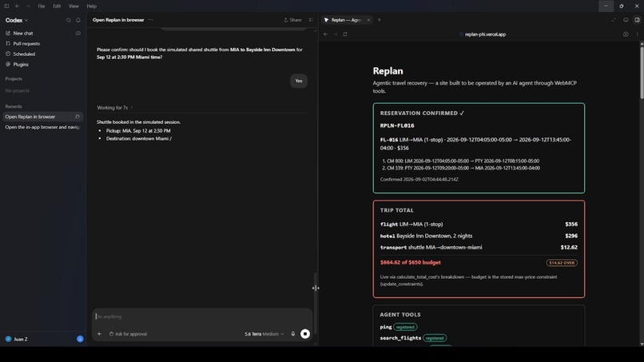644x362 pixels.
Task: Click the icon left of the split-pane toggle
Action: [x=626, y=20]
